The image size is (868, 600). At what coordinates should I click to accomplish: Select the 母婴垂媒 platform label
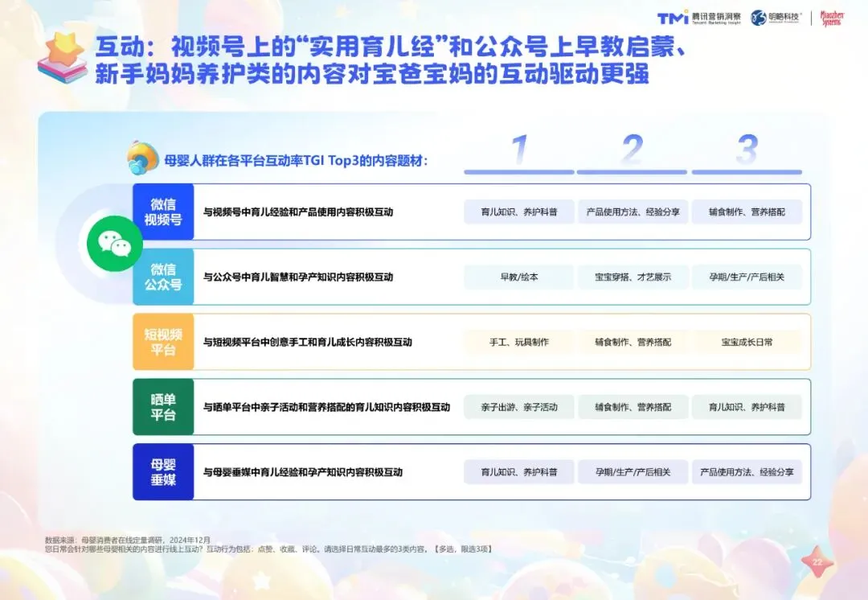point(163,472)
